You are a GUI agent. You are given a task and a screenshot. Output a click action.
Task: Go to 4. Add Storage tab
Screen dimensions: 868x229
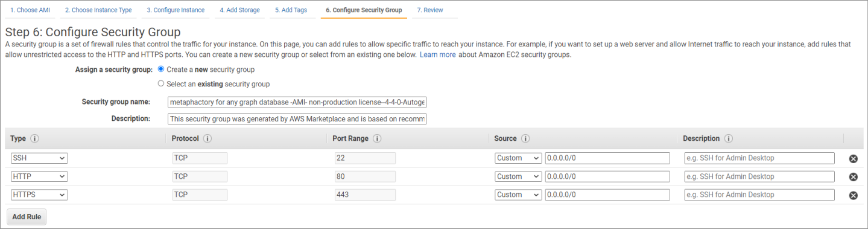(240, 10)
